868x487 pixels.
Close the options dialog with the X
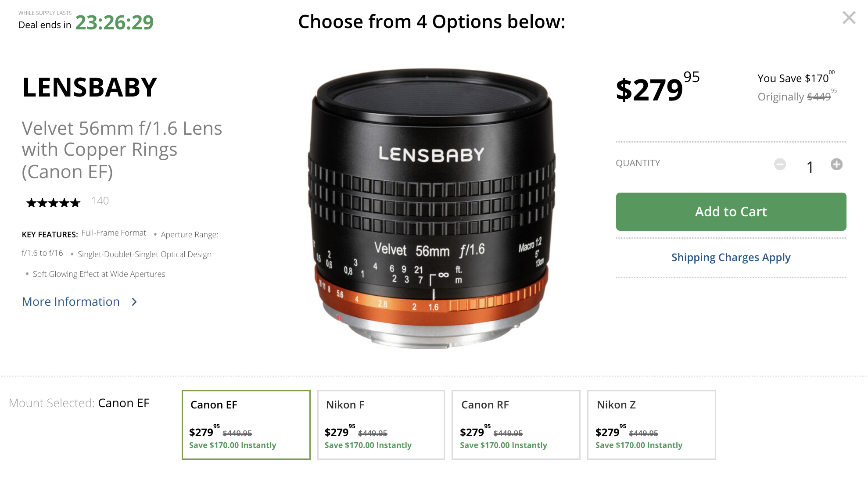tap(849, 18)
